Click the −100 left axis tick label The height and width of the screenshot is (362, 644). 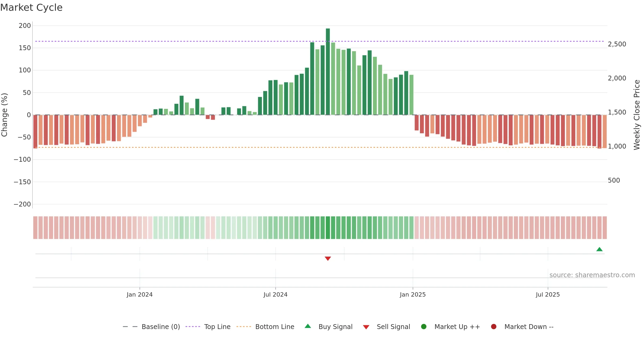(22, 160)
